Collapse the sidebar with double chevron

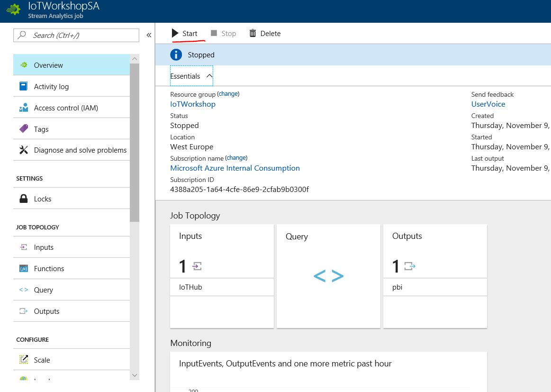149,35
